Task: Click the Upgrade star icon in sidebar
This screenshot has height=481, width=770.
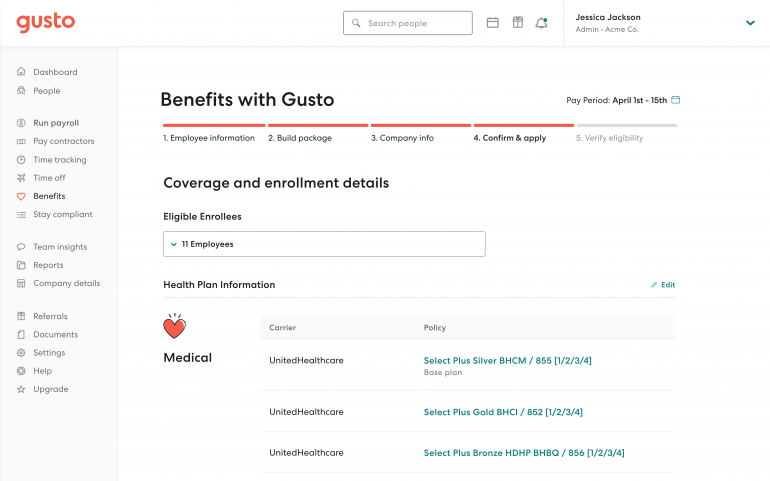Action: point(21,389)
